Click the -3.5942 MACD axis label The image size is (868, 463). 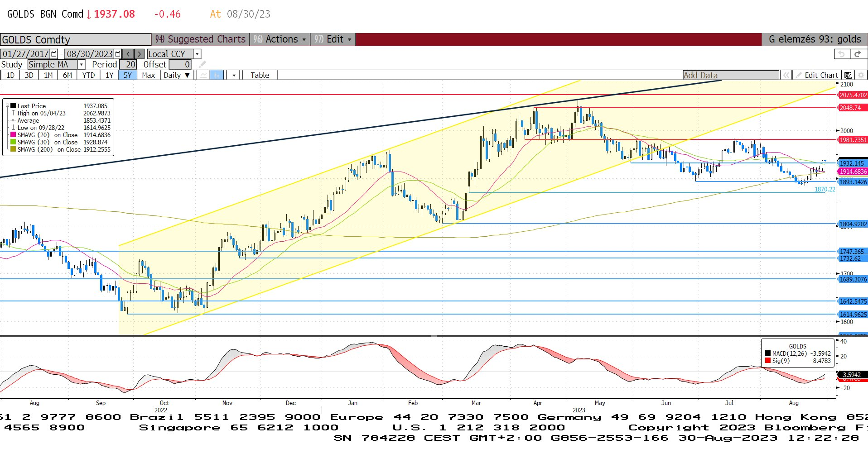coord(853,375)
